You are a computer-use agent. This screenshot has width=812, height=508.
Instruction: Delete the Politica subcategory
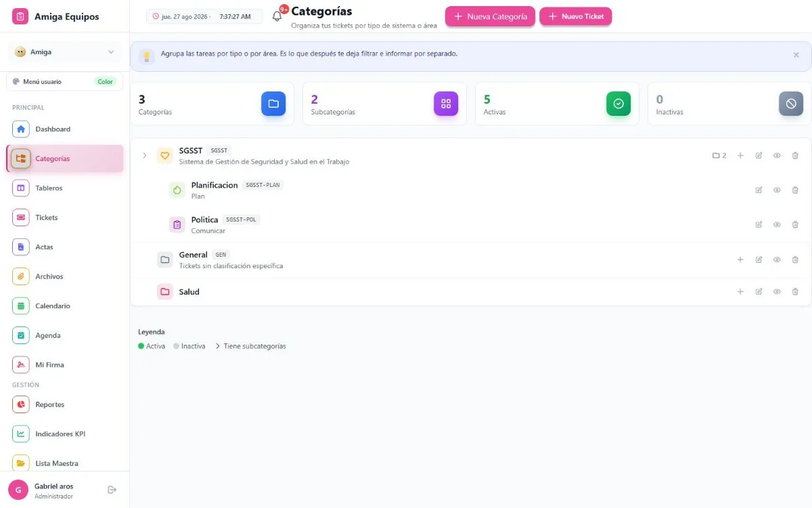pyautogui.click(x=795, y=225)
